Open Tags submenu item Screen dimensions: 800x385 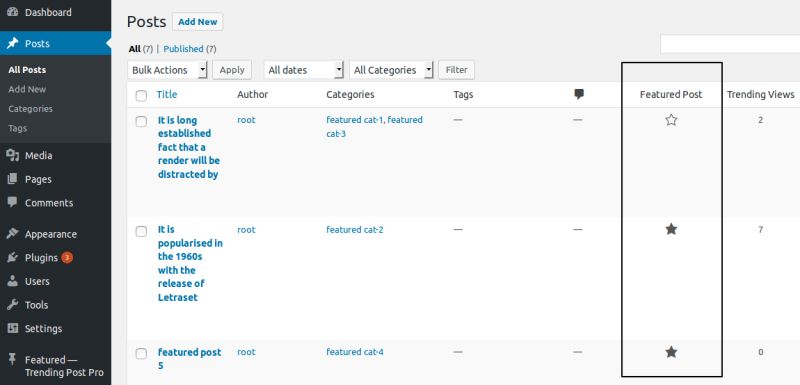pyautogui.click(x=17, y=129)
